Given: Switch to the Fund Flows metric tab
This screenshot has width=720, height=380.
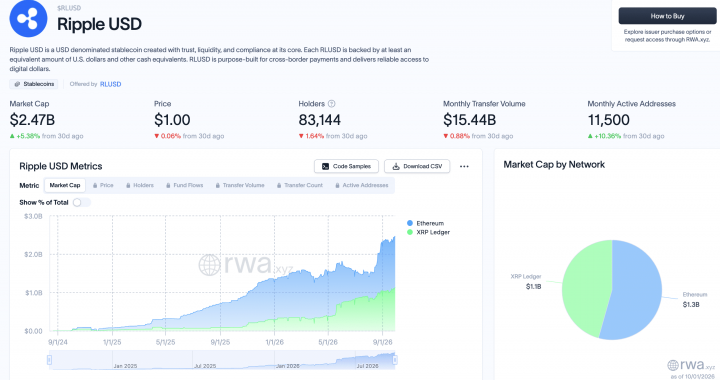Looking at the screenshot, I should [185, 185].
